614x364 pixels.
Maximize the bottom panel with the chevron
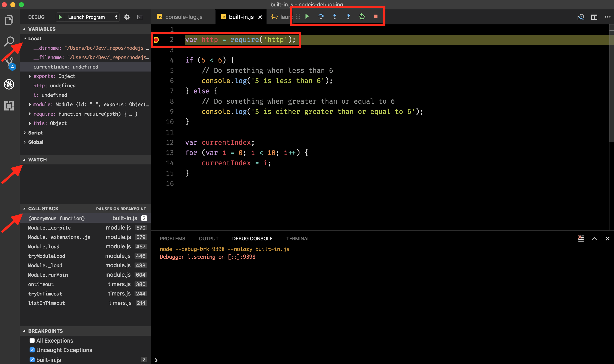(594, 238)
